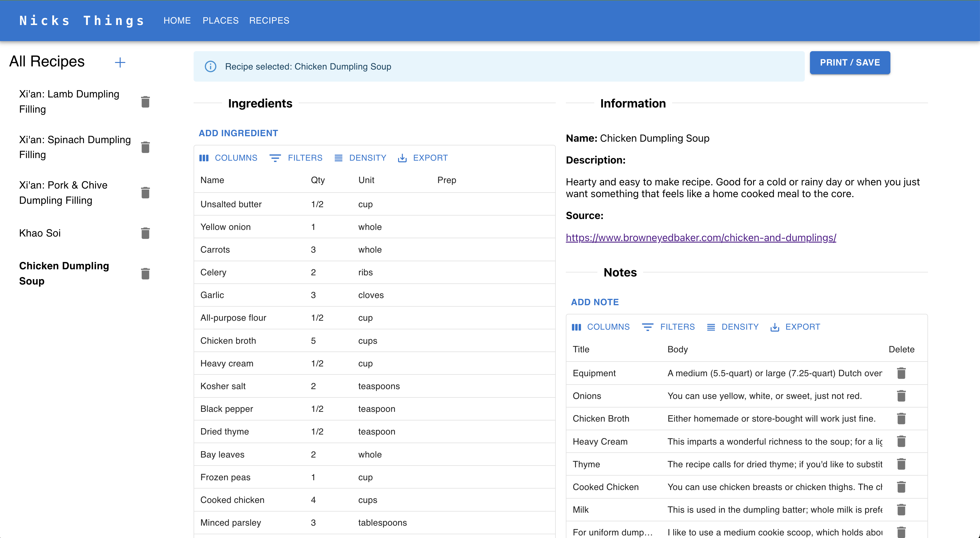
Task: Remove the Milk note with trash icon
Action: point(901,510)
